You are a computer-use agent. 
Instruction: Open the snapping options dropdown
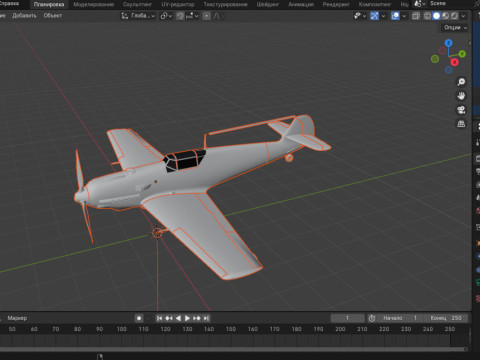click(192, 16)
